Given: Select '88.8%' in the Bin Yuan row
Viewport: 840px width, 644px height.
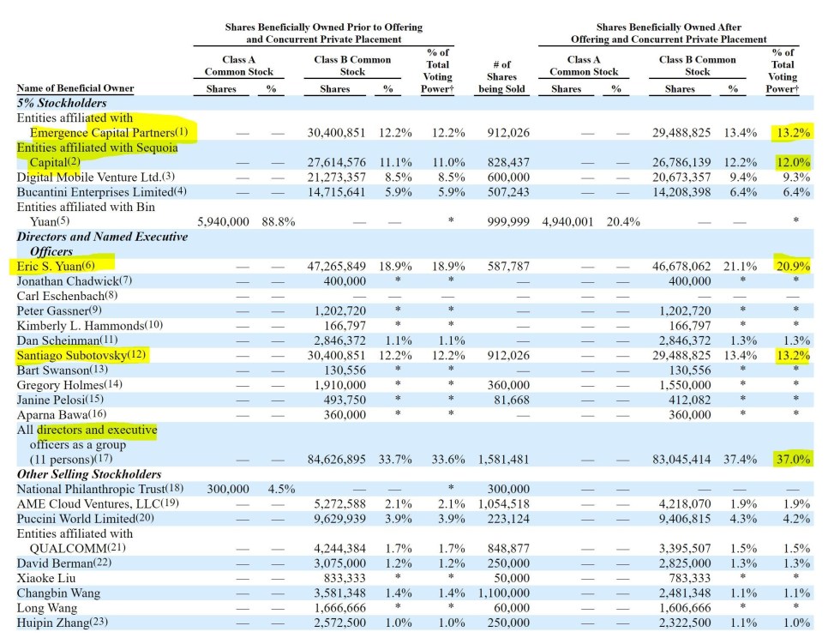Looking at the screenshot, I should (x=278, y=222).
